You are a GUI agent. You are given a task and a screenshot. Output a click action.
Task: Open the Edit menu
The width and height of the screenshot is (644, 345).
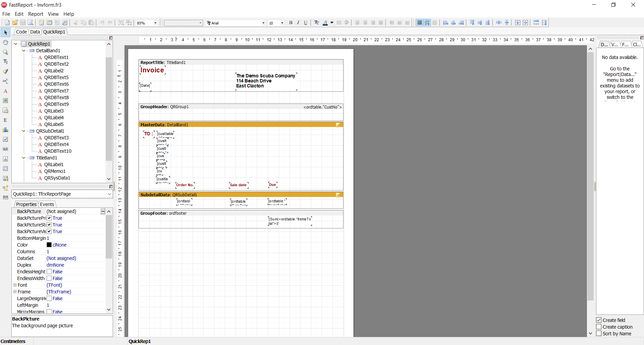[19, 14]
